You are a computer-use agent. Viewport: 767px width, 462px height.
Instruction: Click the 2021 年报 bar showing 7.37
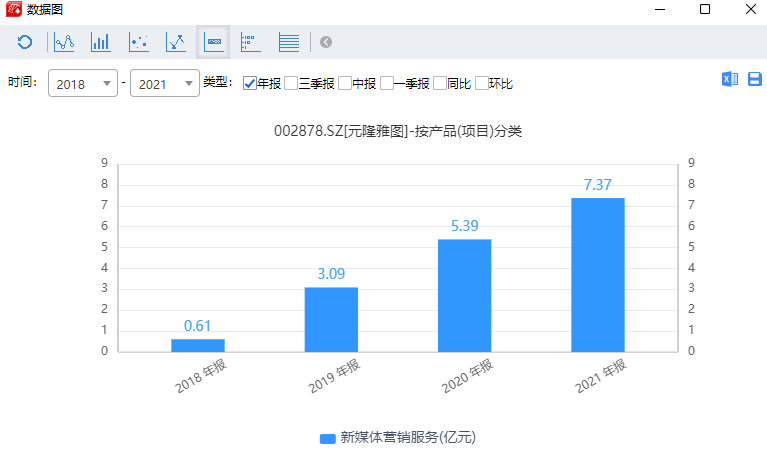point(597,275)
